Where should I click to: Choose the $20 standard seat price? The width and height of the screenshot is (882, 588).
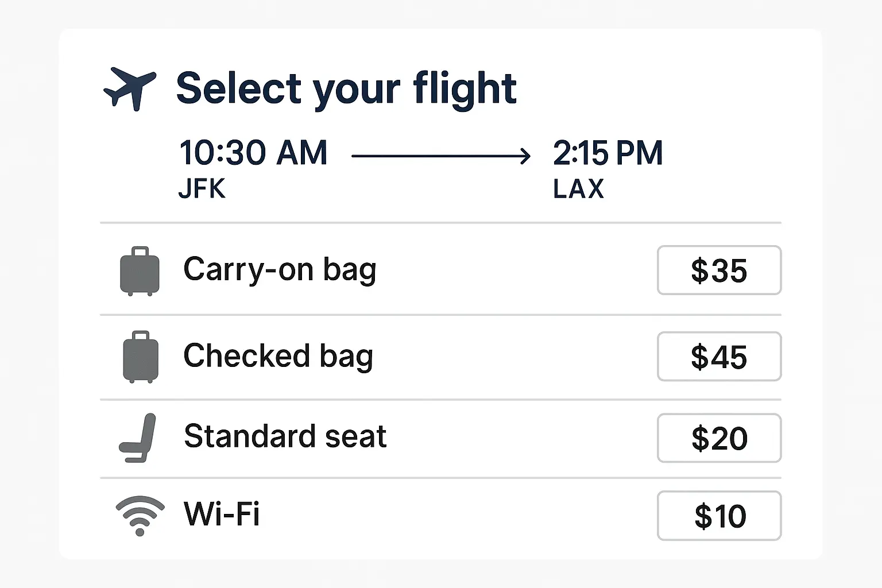click(719, 438)
